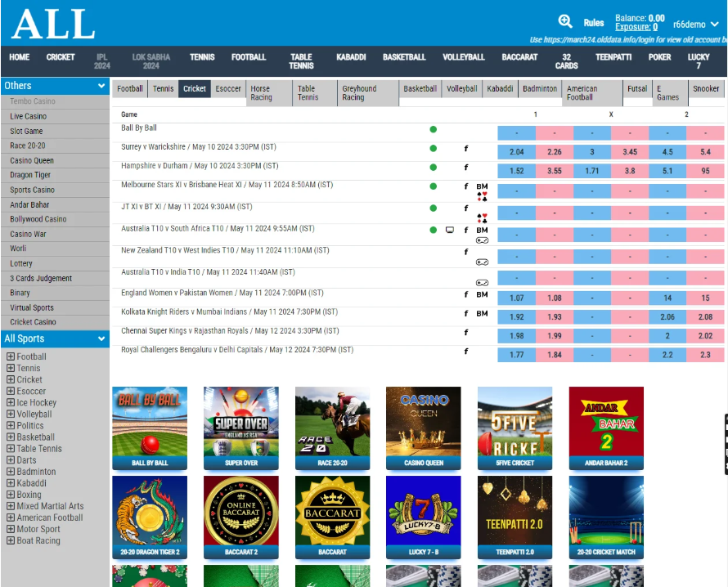Open the Andar Bahar 2 game thumbnail
728x587 pixels.
[x=605, y=429]
